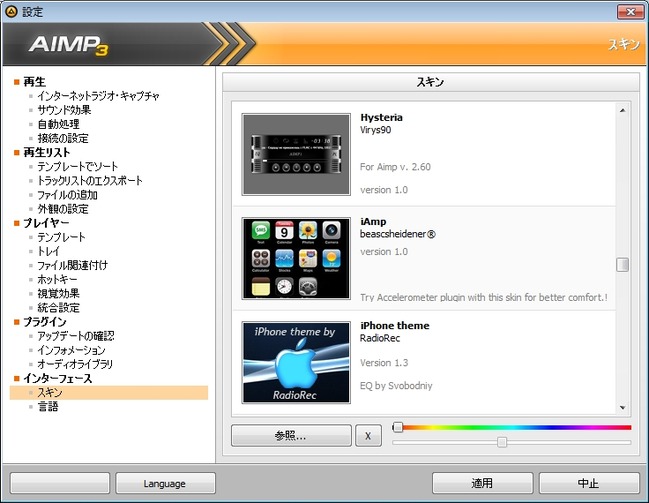Click the saturation slider below hue bar
The width and height of the screenshot is (649, 503).
coord(512,443)
